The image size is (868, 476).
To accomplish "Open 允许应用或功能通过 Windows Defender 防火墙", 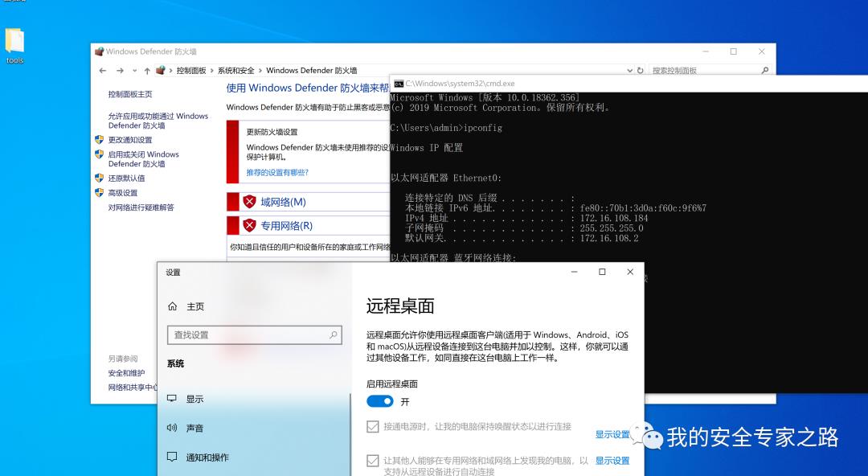I will click(158, 121).
